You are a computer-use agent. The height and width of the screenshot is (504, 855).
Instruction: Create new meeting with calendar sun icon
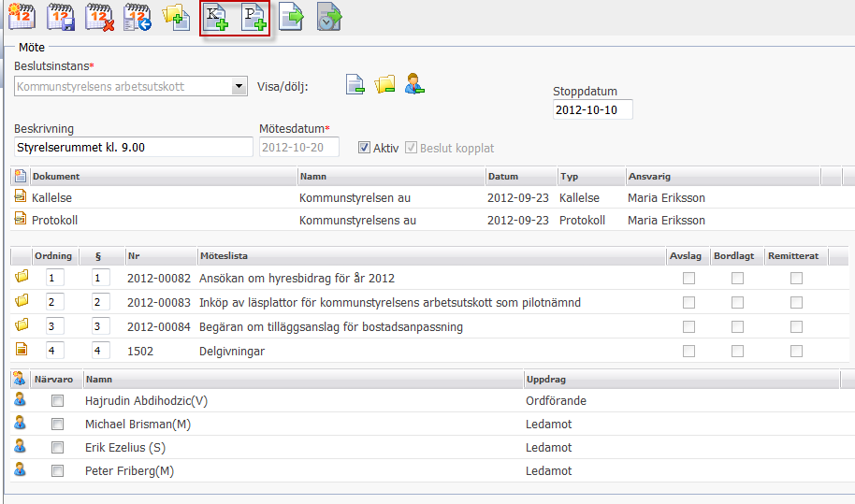click(x=22, y=16)
